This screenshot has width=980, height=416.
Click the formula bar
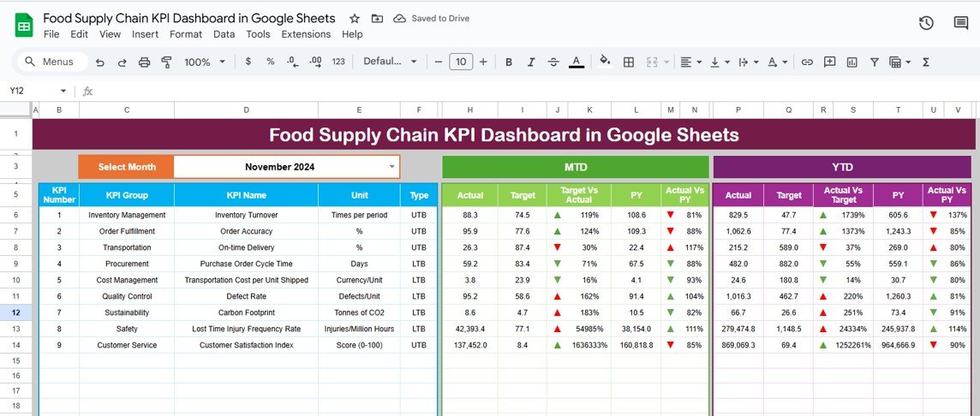[537, 92]
